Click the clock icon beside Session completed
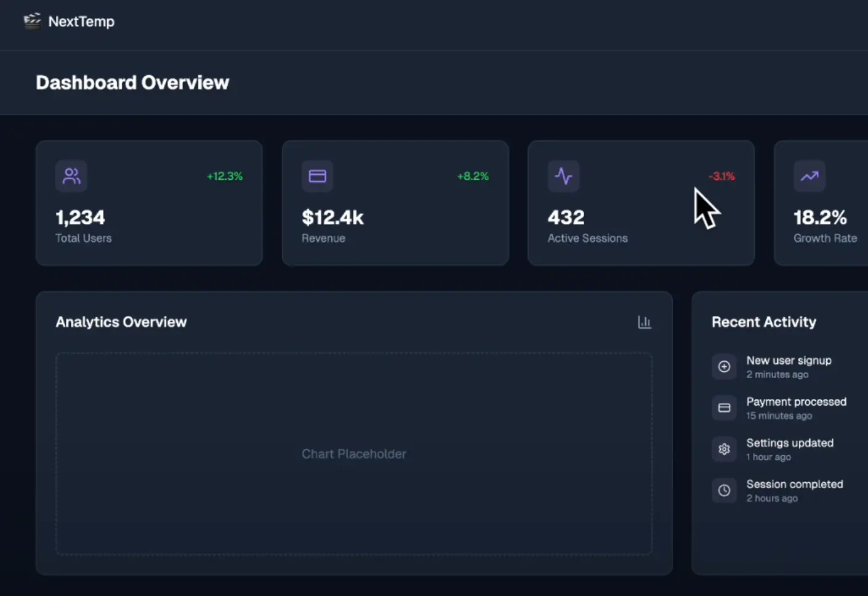The width and height of the screenshot is (868, 596). tap(725, 491)
